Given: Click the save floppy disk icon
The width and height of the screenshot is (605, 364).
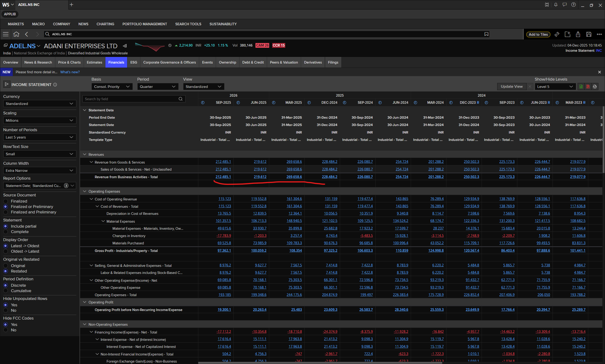Looking at the screenshot, I should pos(588,34).
